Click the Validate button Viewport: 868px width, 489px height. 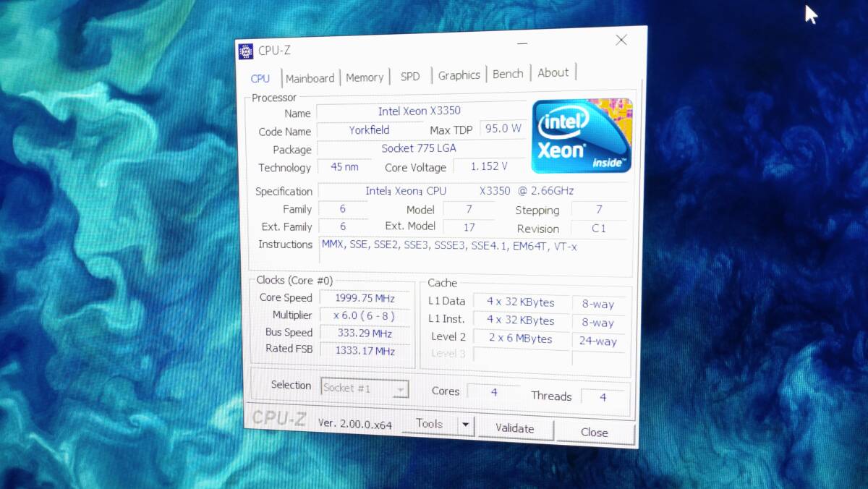pos(514,429)
